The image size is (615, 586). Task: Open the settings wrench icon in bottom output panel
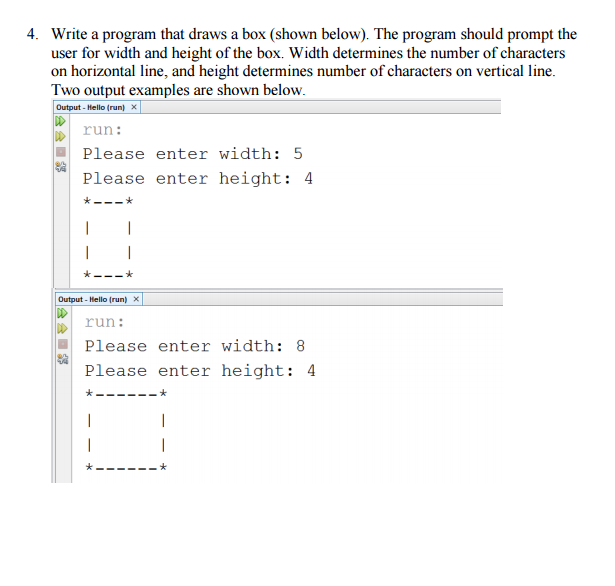[63, 359]
